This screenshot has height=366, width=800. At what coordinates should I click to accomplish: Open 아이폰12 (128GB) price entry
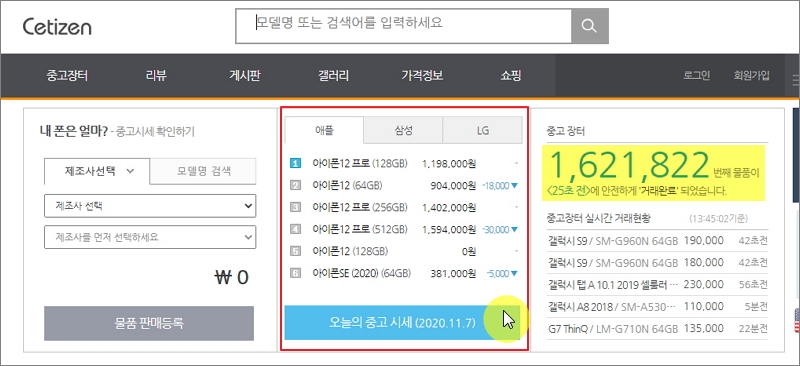[350, 252]
